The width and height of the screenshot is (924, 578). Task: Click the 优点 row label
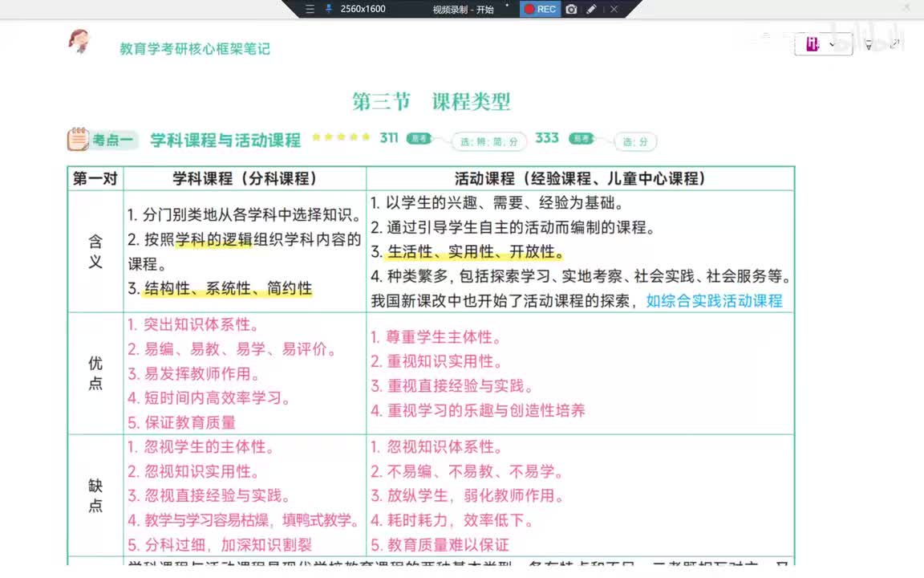pyautogui.click(x=95, y=372)
